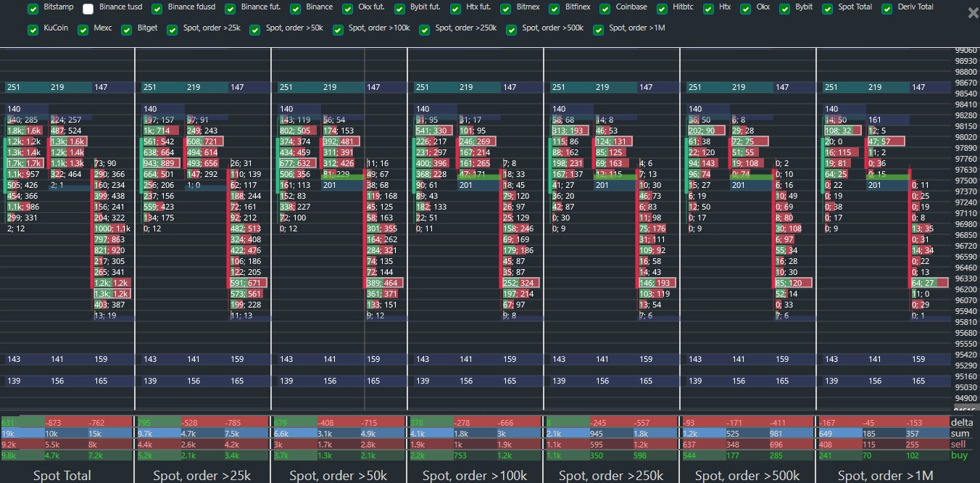Turn off the Hitbtc checkbox
Image resolution: width=980 pixels, height=483 pixels.
tap(661, 9)
